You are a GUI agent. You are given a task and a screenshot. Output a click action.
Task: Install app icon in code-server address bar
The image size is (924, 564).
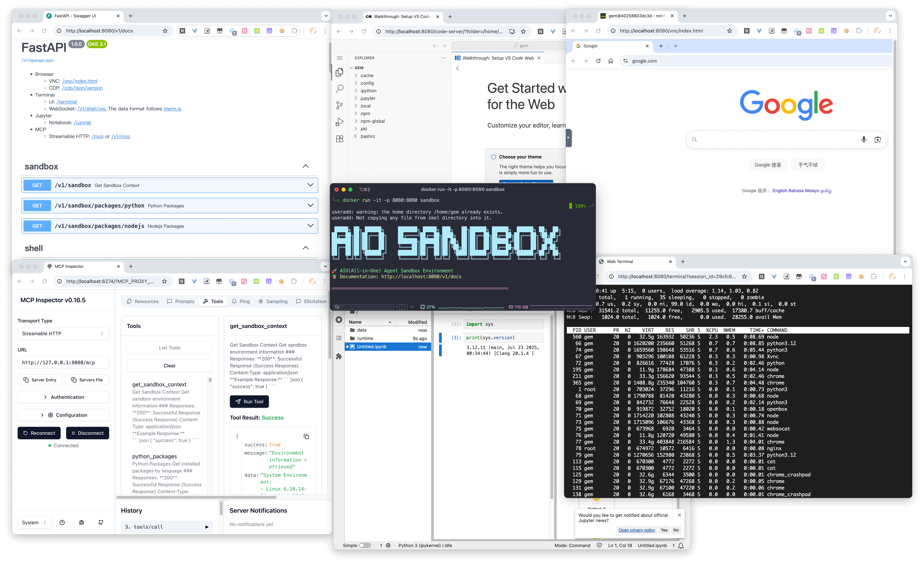[x=512, y=31]
